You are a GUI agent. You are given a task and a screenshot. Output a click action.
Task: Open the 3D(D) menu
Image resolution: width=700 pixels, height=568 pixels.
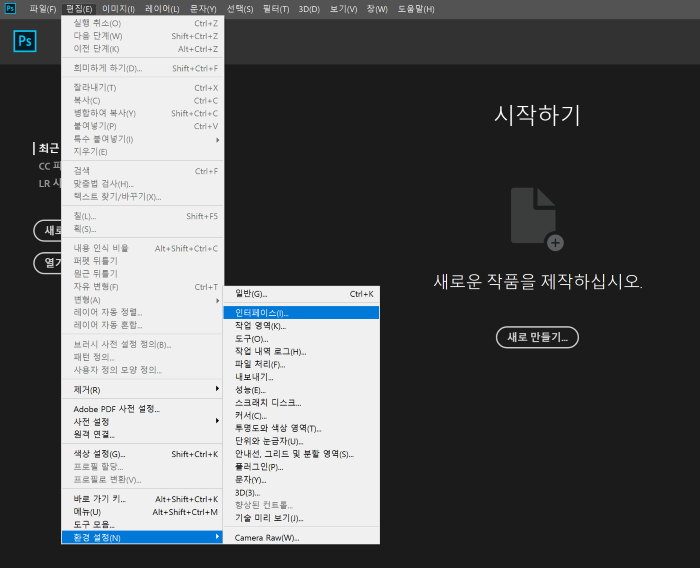tap(309, 9)
